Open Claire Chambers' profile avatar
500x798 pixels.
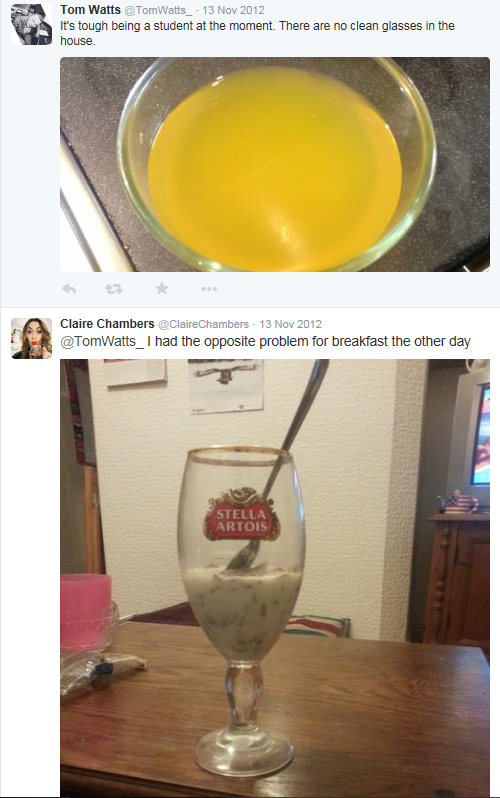[32, 338]
